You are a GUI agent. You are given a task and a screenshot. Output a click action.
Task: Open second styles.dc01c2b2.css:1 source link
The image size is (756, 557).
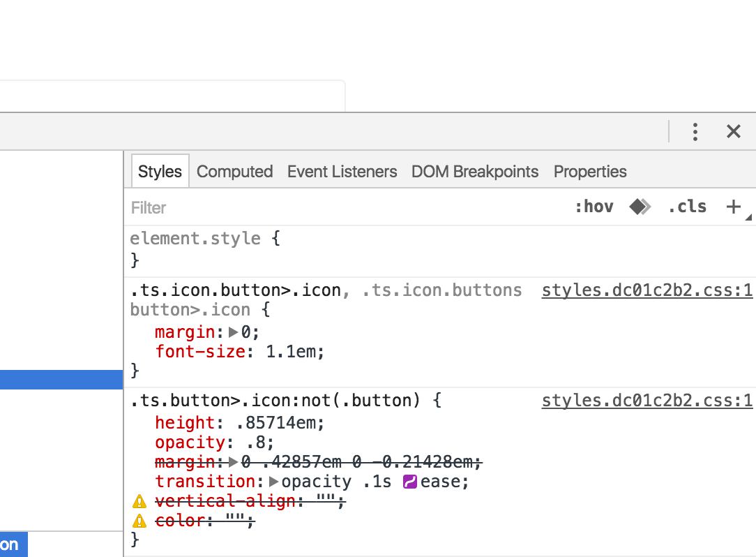pos(647,401)
